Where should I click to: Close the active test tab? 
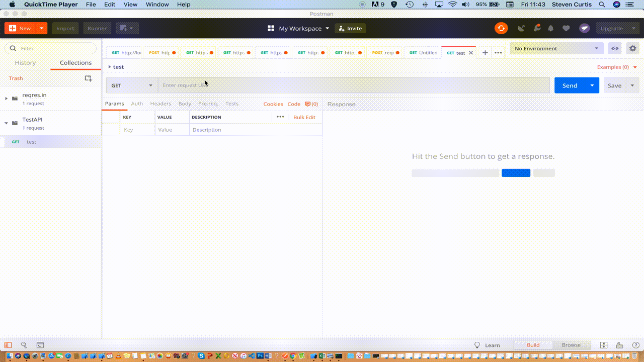pyautogui.click(x=471, y=52)
